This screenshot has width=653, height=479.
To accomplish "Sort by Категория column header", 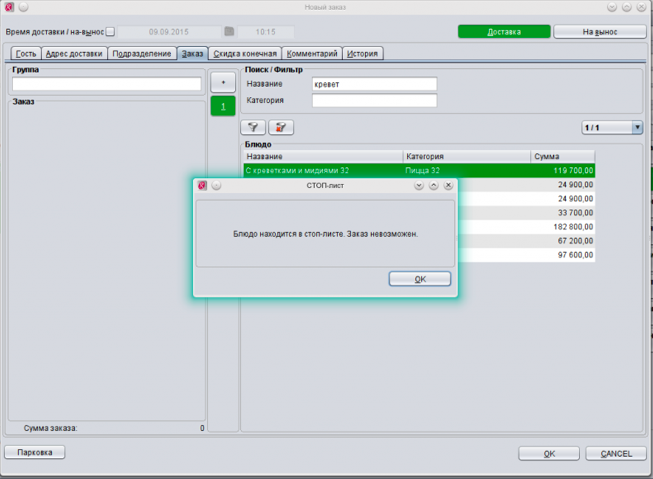I will pos(466,156).
